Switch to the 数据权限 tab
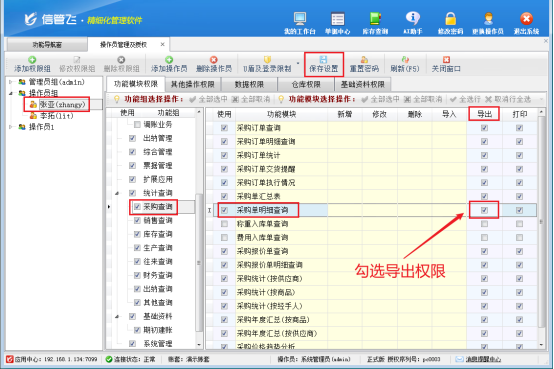This screenshot has width=554, height=369. tap(249, 84)
